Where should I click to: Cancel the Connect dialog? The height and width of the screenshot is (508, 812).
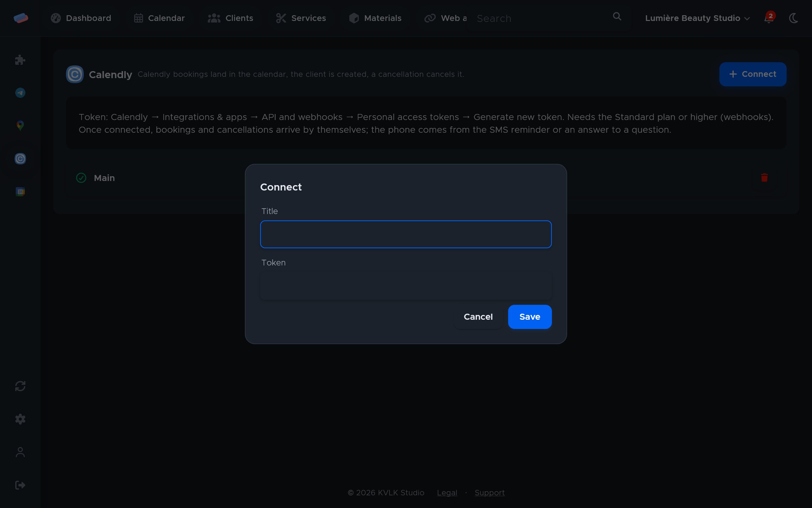[x=478, y=317]
